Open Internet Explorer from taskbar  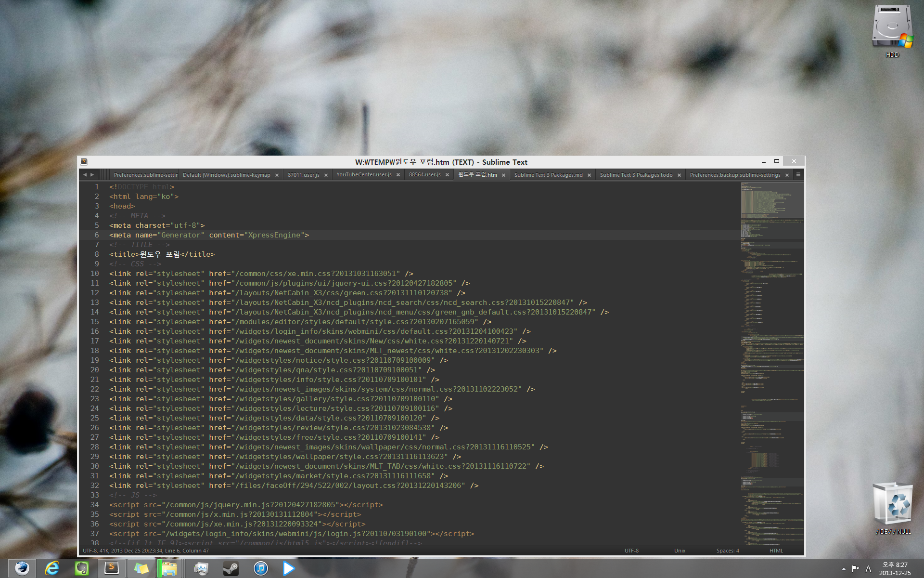(51, 568)
